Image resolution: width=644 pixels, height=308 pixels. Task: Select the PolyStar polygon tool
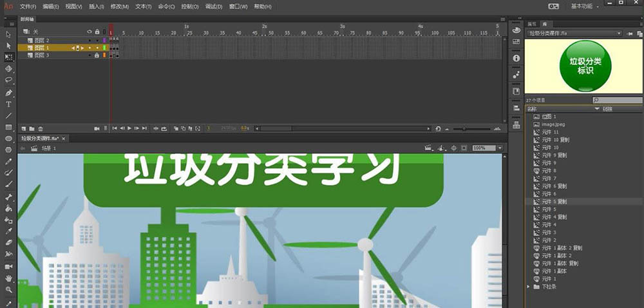(8, 150)
